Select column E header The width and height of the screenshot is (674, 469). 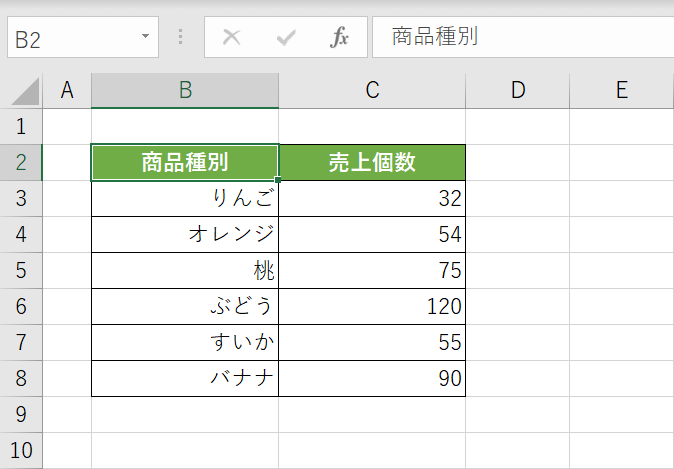621,90
